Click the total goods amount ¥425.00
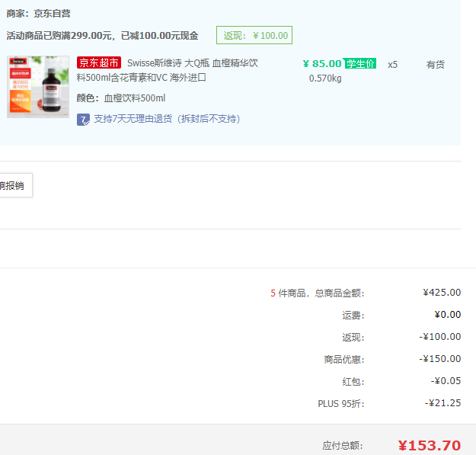476x455 pixels. coord(442,293)
